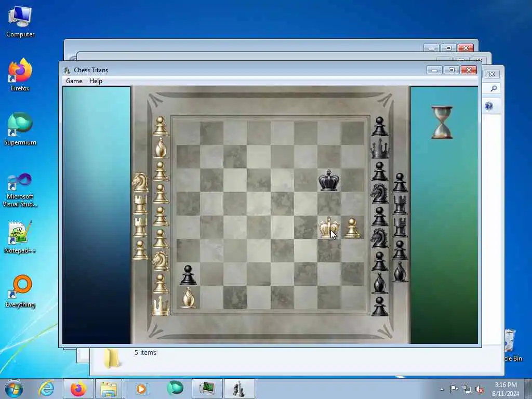Image resolution: width=532 pixels, height=399 pixels.
Task: Select the black king on the board
Action: tap(329, 180)
